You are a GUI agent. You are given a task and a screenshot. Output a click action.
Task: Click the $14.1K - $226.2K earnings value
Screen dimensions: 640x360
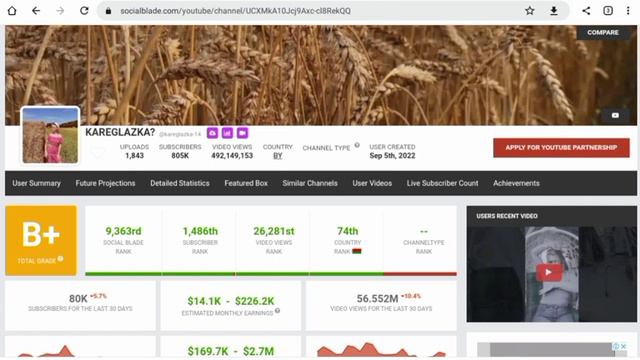click(x=231, y=301)
